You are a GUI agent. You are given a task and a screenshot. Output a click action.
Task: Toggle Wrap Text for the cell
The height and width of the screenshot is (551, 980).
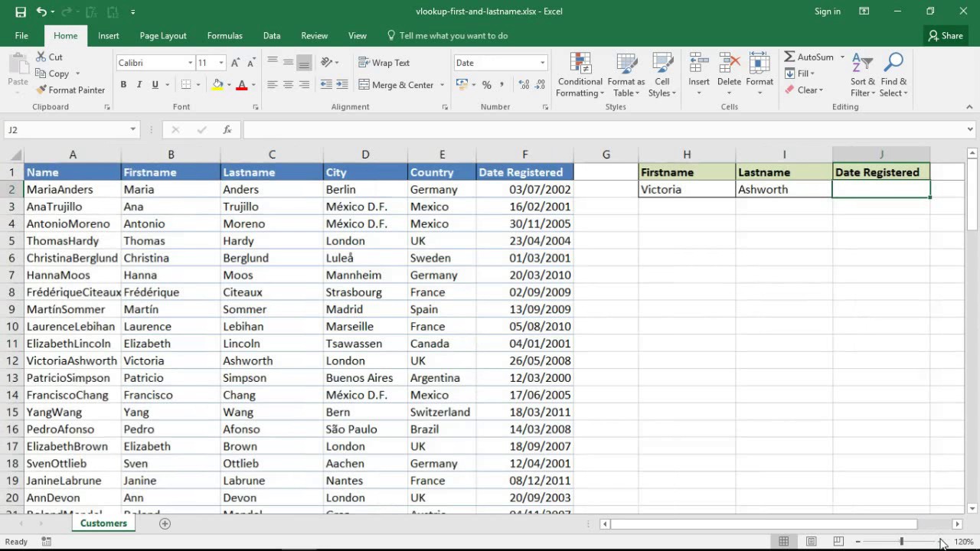click(384, 63)
